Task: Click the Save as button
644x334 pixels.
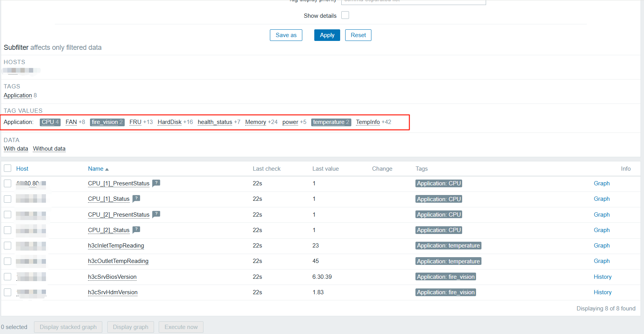Action: pos(286,35)
